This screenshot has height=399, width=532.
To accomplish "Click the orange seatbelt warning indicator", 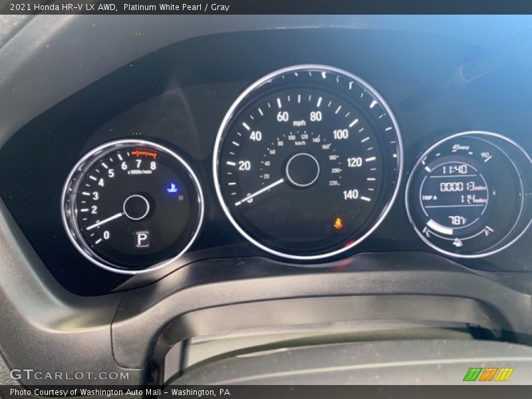I will click(338, 223).
